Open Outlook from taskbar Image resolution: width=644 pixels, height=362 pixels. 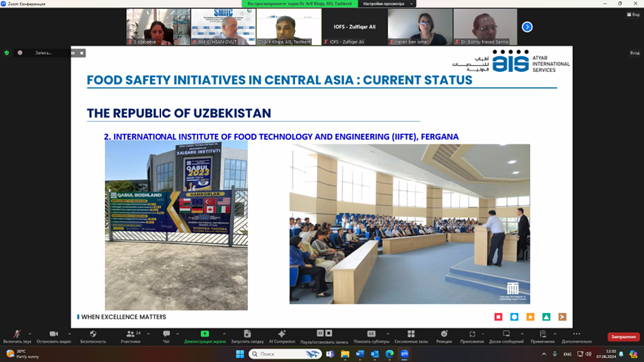(x=375, y=354)
